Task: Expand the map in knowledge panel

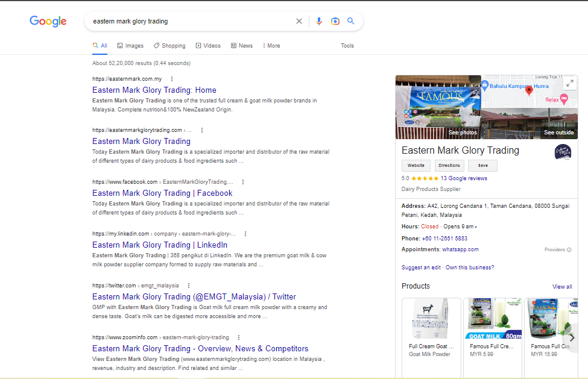Action: (x=569, y=84)
